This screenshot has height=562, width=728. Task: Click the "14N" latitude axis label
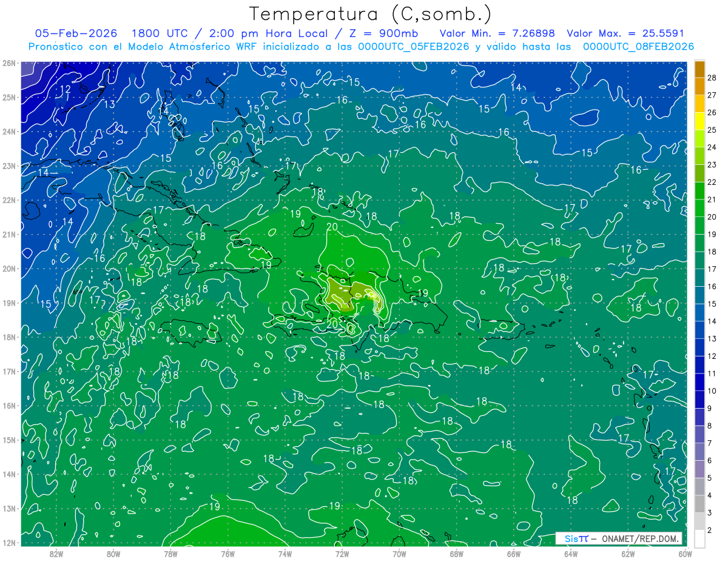click(8, 474)
